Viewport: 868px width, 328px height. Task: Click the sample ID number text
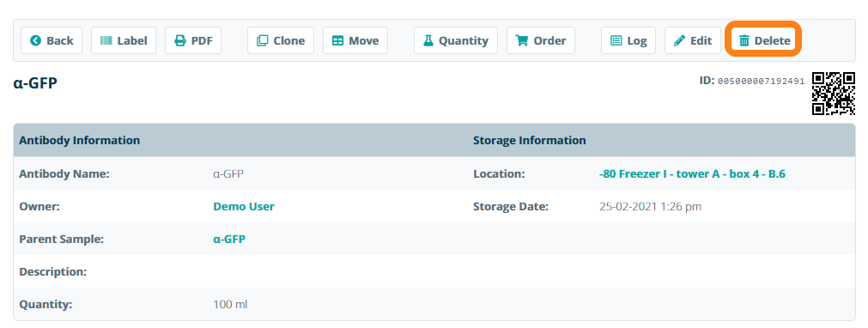(762, 82)
